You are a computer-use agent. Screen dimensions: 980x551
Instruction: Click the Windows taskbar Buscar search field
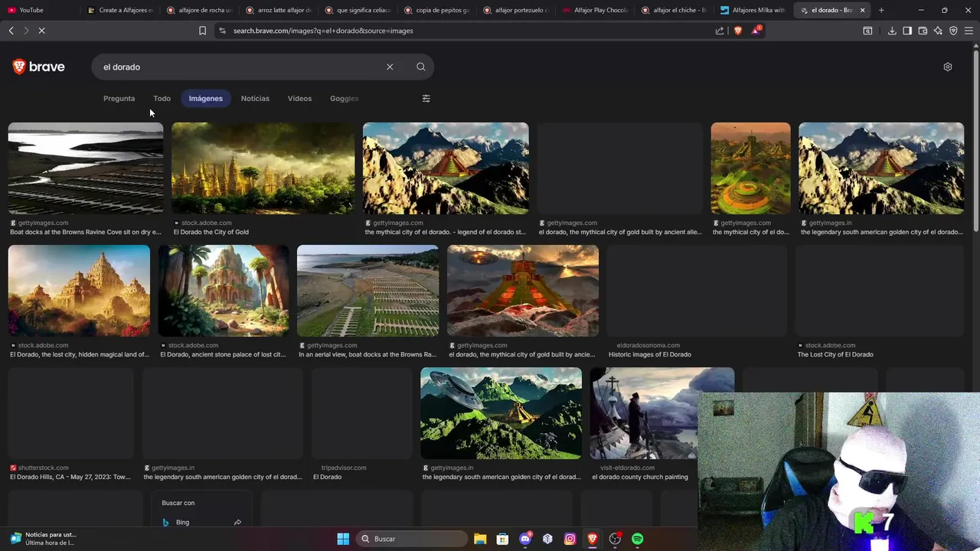(412, 539)
